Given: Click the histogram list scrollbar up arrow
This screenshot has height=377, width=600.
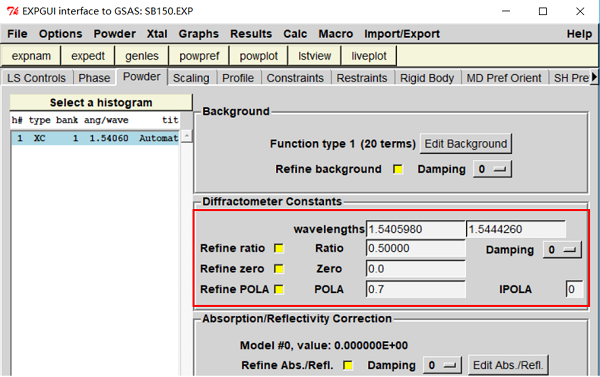Looking at the screenshot, I should 186,136.
